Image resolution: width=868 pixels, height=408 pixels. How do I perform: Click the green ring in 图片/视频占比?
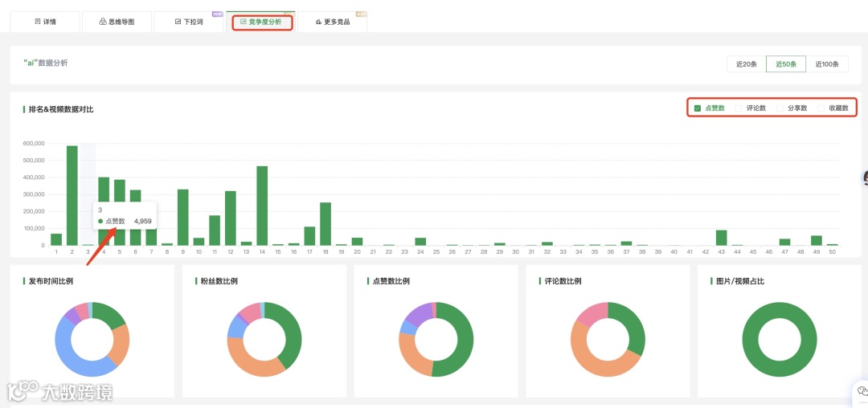(780, 368)
